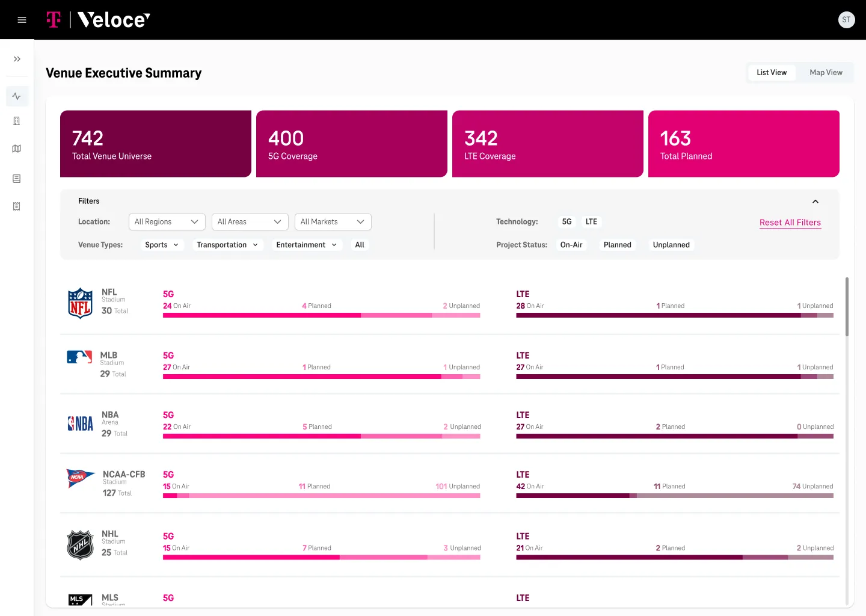The width and height of the screenshot is (866, 616).
Task: Expand the sidebar with double chevron
Action: (17, 59)
